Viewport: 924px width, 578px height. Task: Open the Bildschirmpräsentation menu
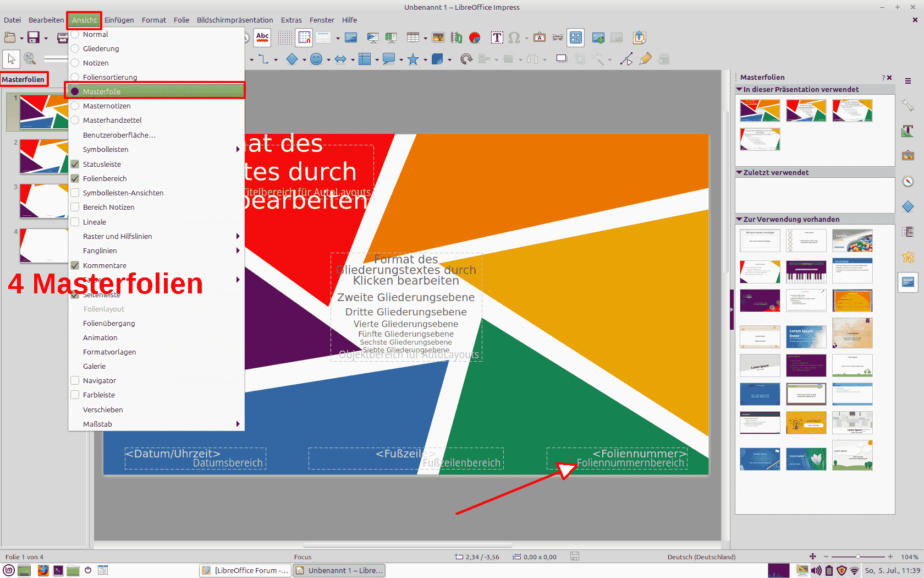click(x=235, y=20)
